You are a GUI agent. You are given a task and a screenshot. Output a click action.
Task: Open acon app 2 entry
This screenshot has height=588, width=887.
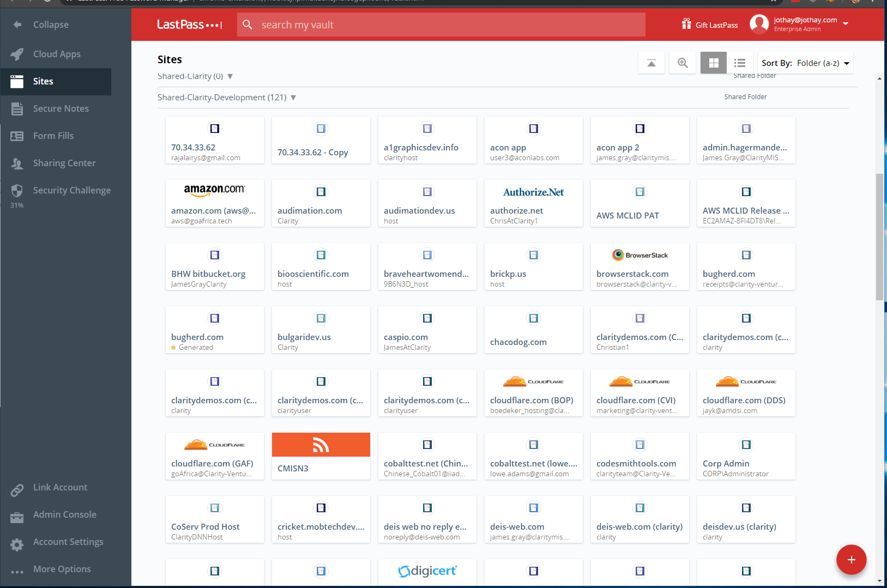pyautogui.click(x=640, y=140)
